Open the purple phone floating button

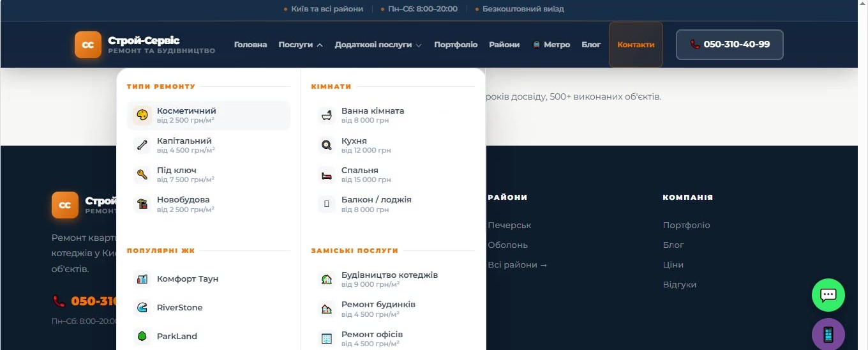828,334
